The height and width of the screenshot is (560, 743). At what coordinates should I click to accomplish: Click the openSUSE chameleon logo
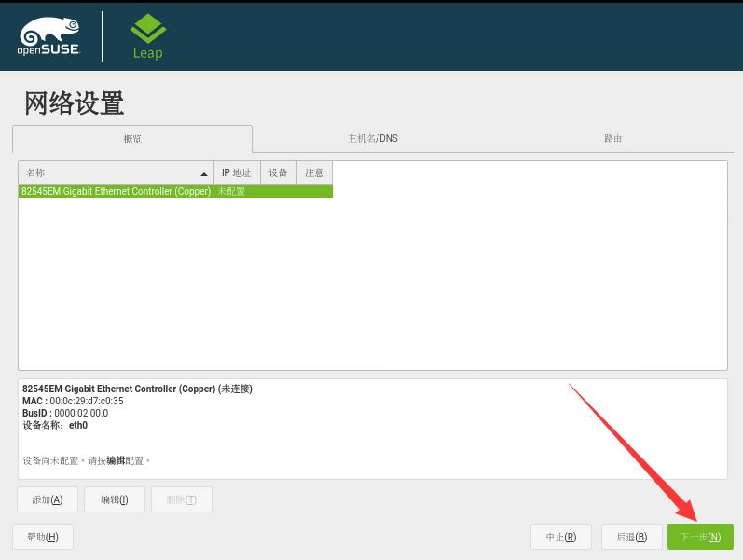coord(48,36)
